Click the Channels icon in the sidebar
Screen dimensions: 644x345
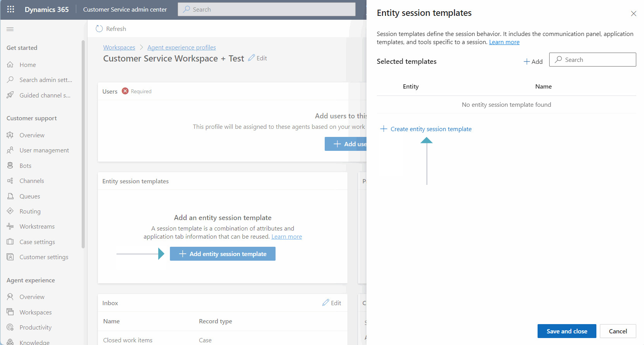10,181
